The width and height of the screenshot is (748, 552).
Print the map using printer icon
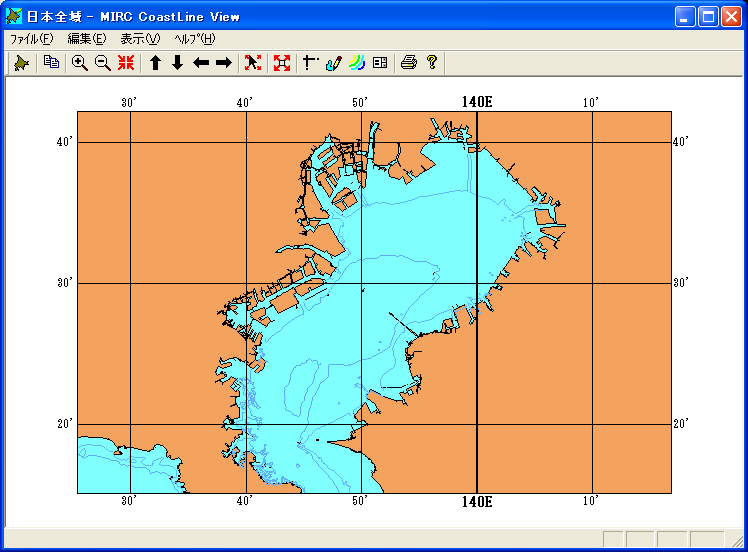coord(408,63)
